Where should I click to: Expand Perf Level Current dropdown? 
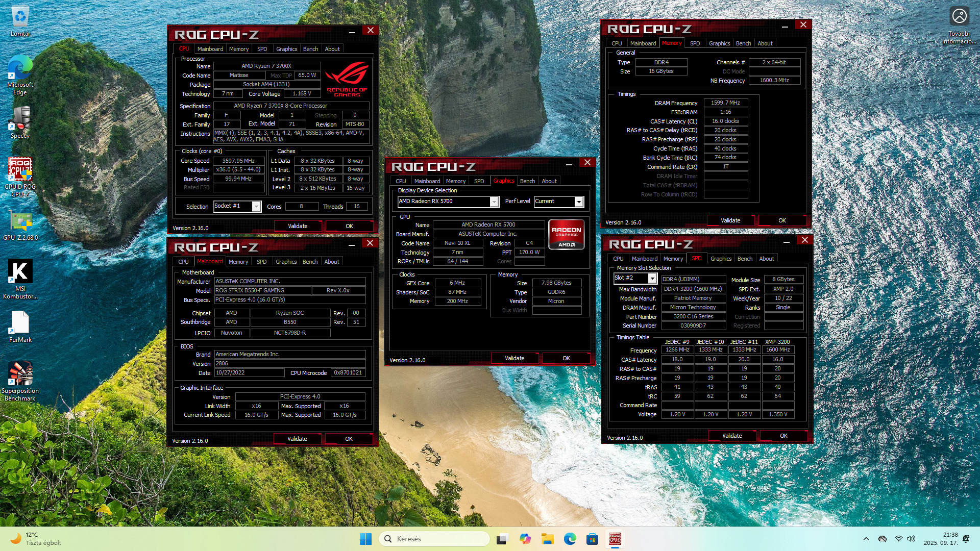tap(578, 202)
